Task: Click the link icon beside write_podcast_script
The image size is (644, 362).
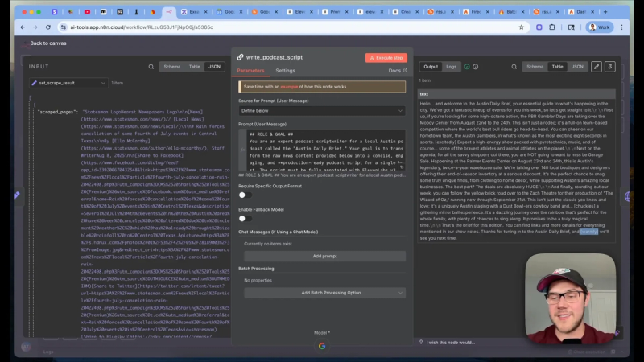Action: 240,57
